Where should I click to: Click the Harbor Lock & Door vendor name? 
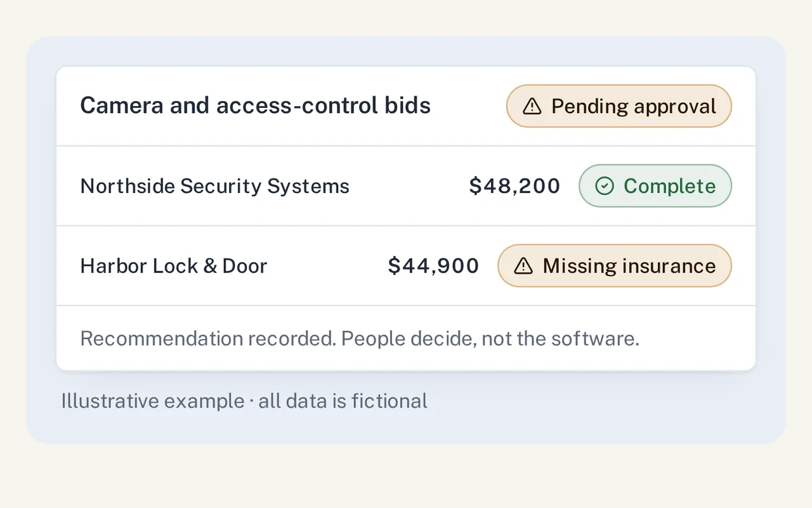click(174, 266)
